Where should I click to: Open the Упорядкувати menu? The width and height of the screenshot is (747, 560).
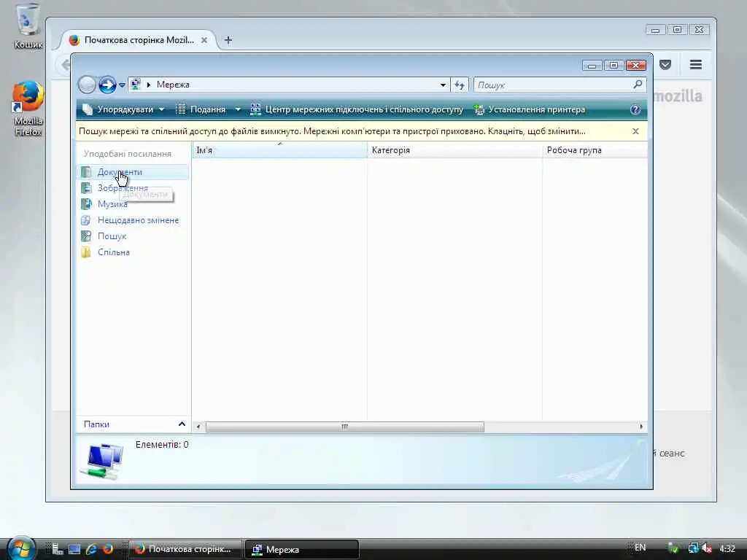123,109
